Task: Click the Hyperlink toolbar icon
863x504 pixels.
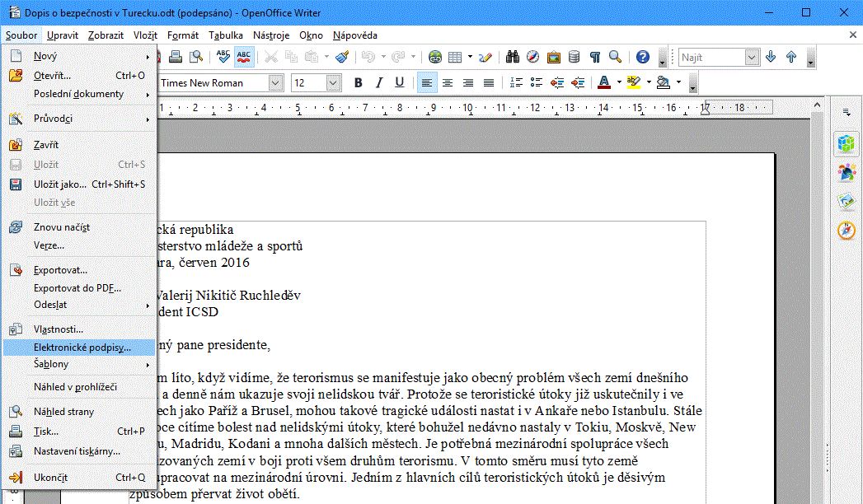Action: click(x=435, y=57)
